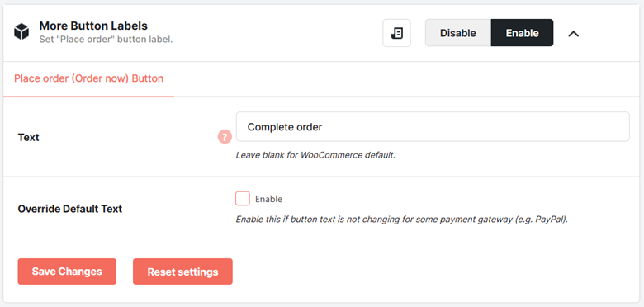Select the Disable option

[x=458, y=33]
